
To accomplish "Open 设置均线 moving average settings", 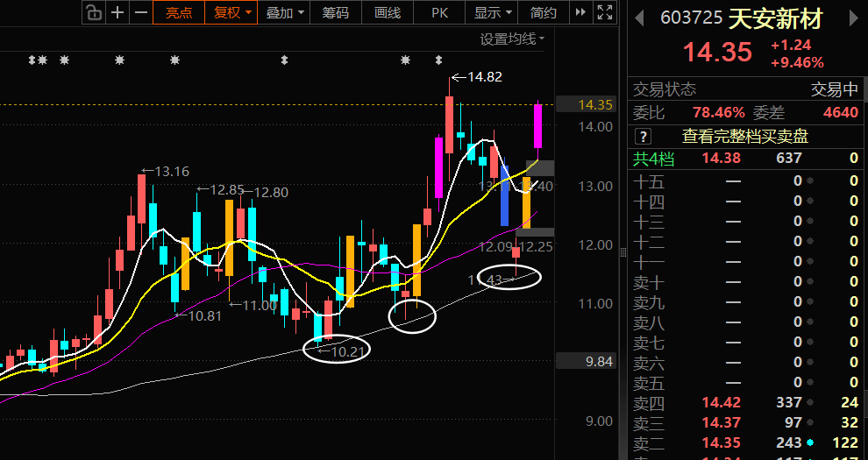I will (512, 39).
